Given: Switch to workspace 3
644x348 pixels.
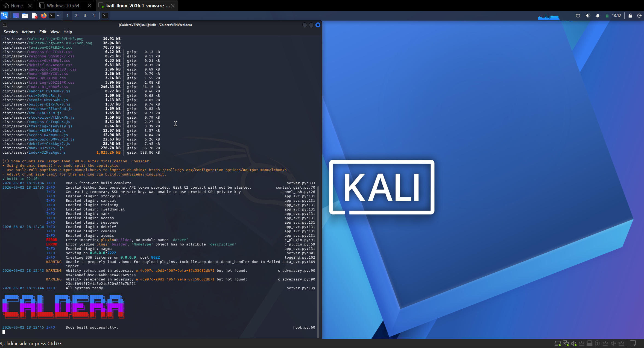Looking at the screenshot, I should pyautogui.click(x=85, y=16).
